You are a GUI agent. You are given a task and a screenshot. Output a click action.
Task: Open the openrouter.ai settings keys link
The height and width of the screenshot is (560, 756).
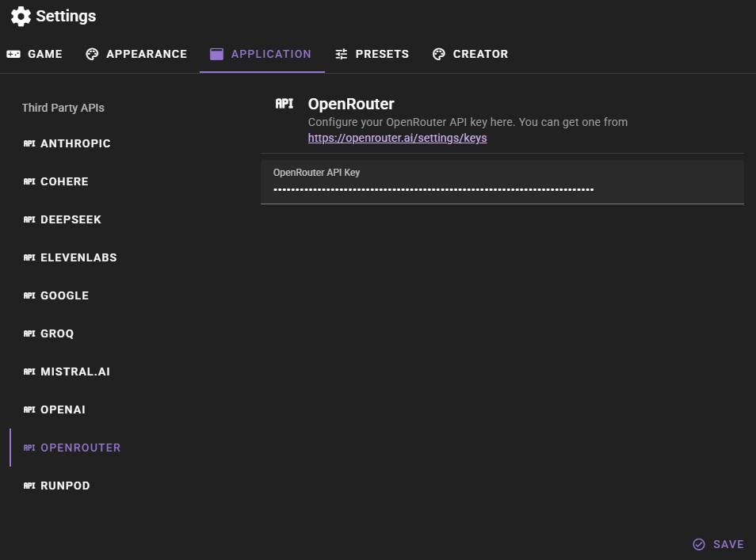(x=397, y=138)
